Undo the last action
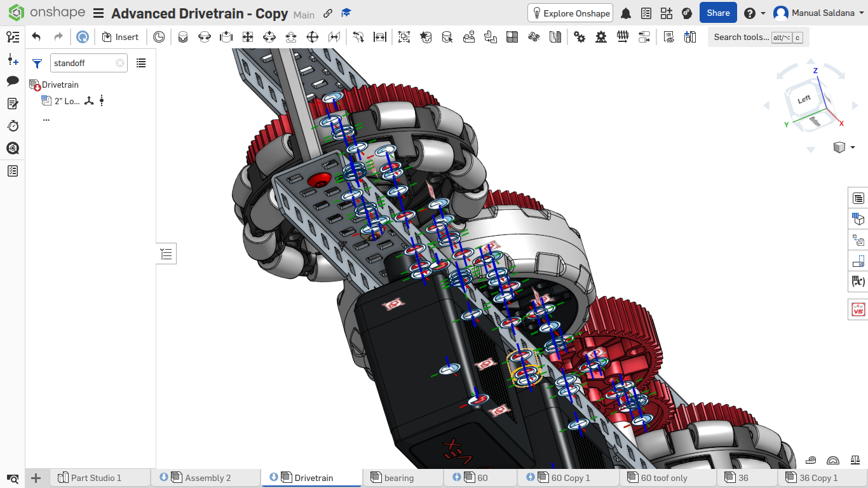Image resolution: width=868 pixels, height=488 pixels. click(36, 37)
